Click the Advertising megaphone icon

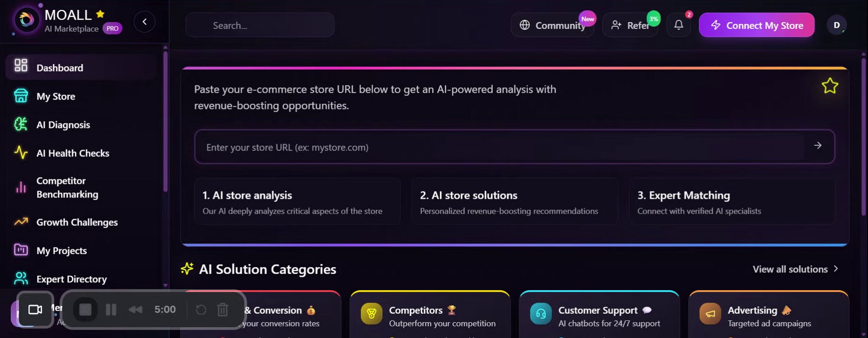(710, 314)
